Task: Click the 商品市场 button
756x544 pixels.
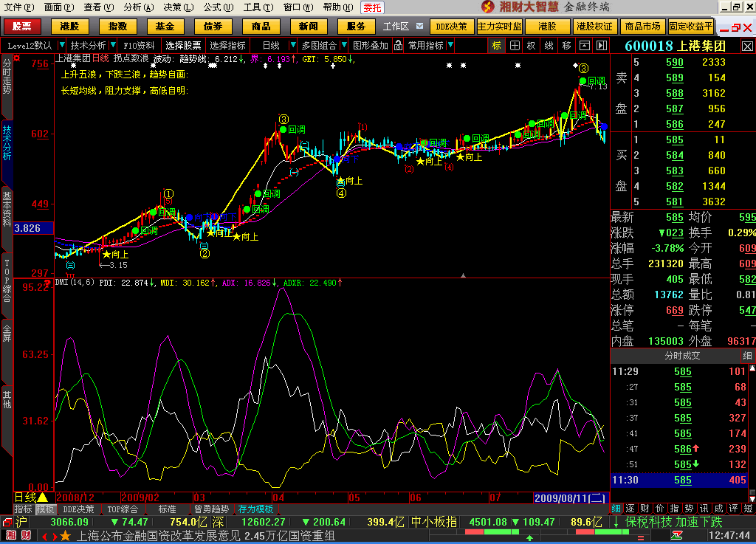Action: click(x=642, y=27)
